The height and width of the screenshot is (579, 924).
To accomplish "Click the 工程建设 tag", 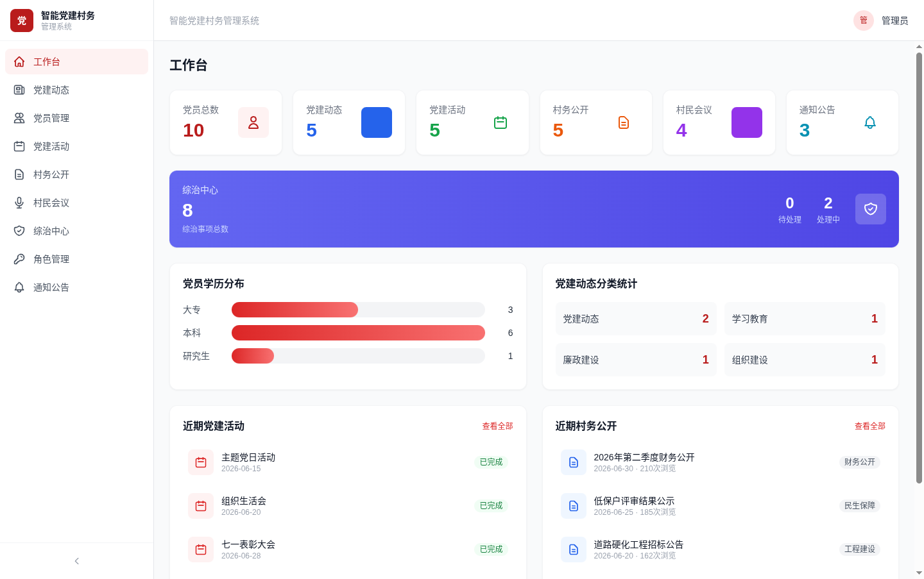I will (x=860, y=549).
